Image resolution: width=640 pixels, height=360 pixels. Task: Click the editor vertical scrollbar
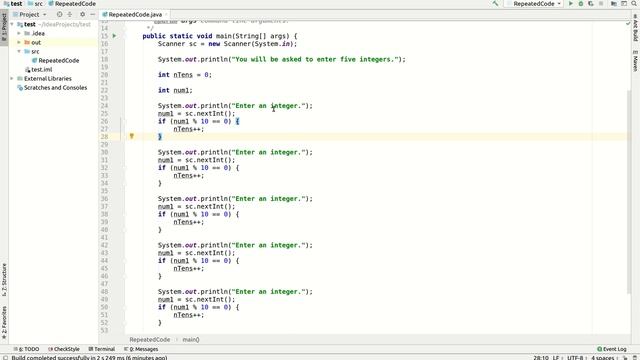629,191
